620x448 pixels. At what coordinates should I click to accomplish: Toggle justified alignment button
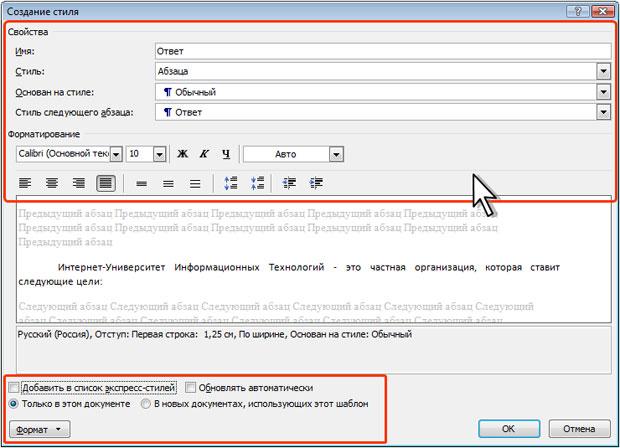(106, 183)
